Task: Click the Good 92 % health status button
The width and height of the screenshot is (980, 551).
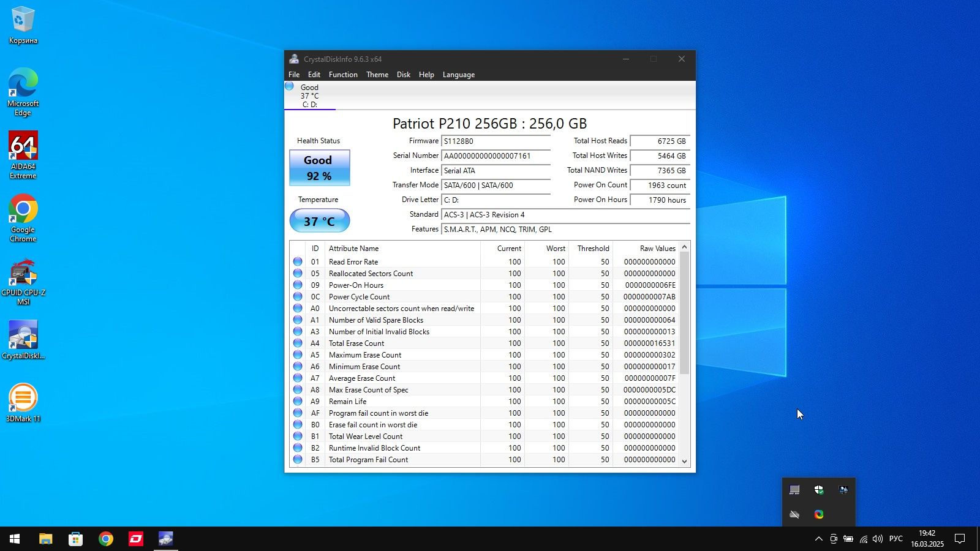Action: click(320, 168)
